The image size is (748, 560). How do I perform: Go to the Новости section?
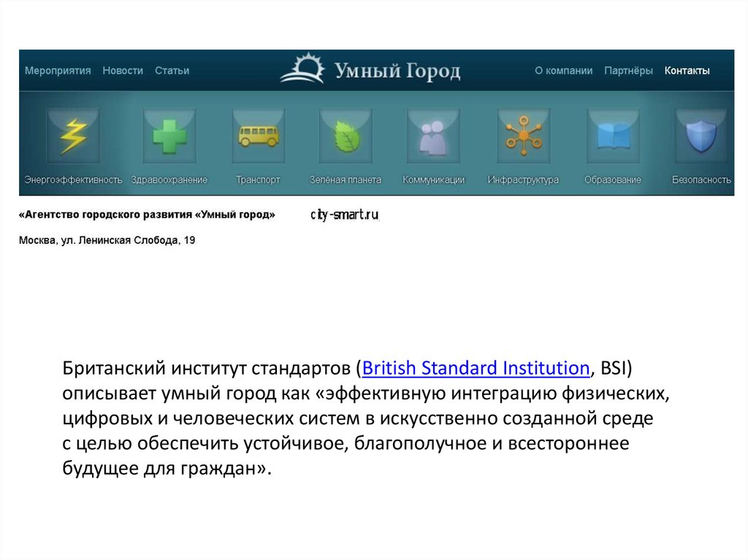[123, 71]
